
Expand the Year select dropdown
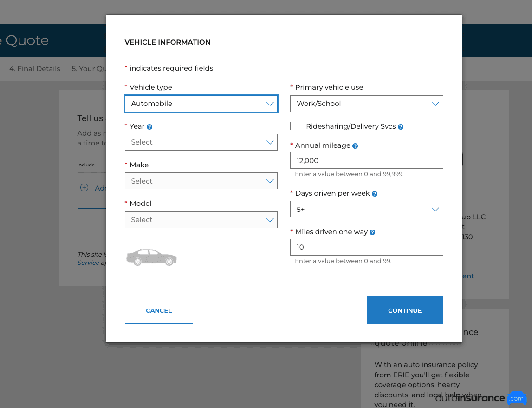(x=201, y=142)
